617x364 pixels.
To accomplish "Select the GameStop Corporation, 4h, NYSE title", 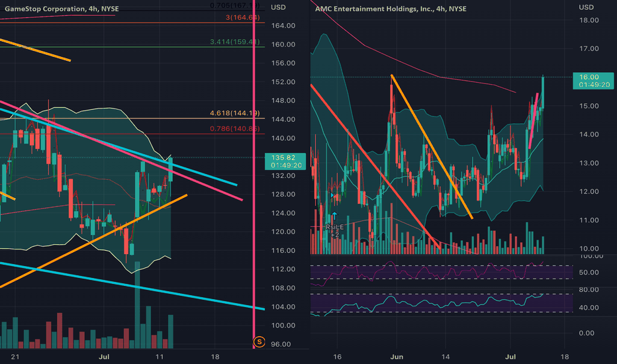I will point(62,9).
